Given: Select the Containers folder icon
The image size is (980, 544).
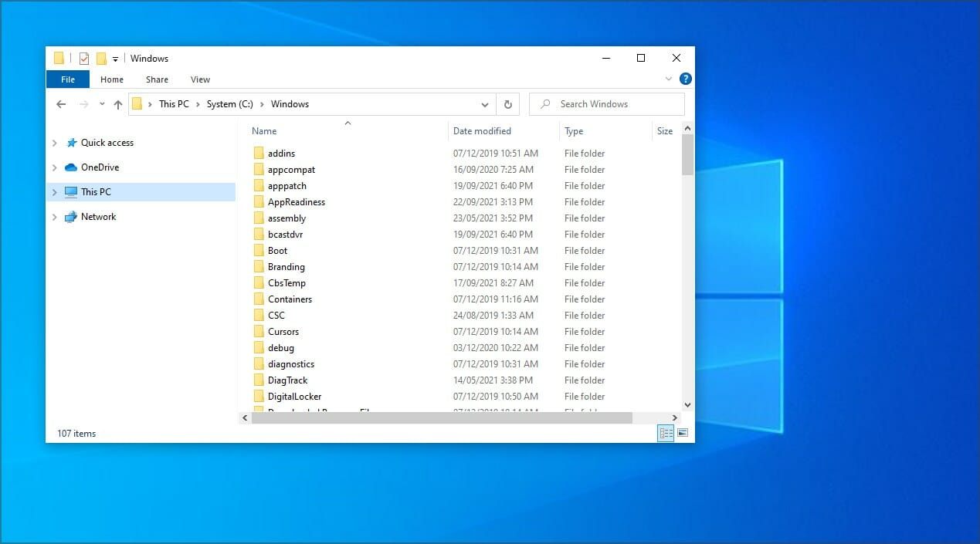Looking at the screenshot, I should tap(259, 299).
